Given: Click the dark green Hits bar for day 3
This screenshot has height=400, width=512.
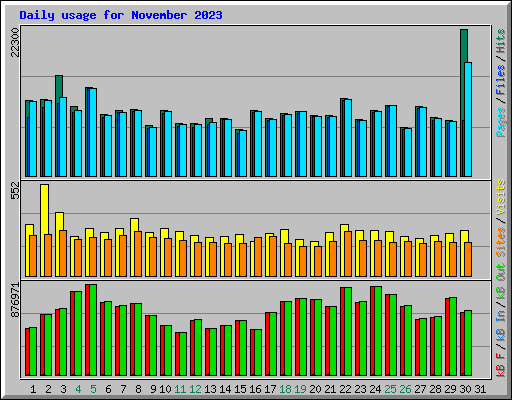Looking at the screenshot, I should click(x=59, y=86).
